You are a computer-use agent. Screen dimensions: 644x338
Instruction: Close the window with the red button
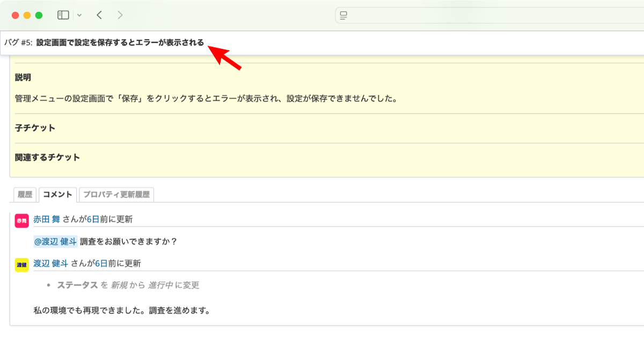(x=15, y=15)
